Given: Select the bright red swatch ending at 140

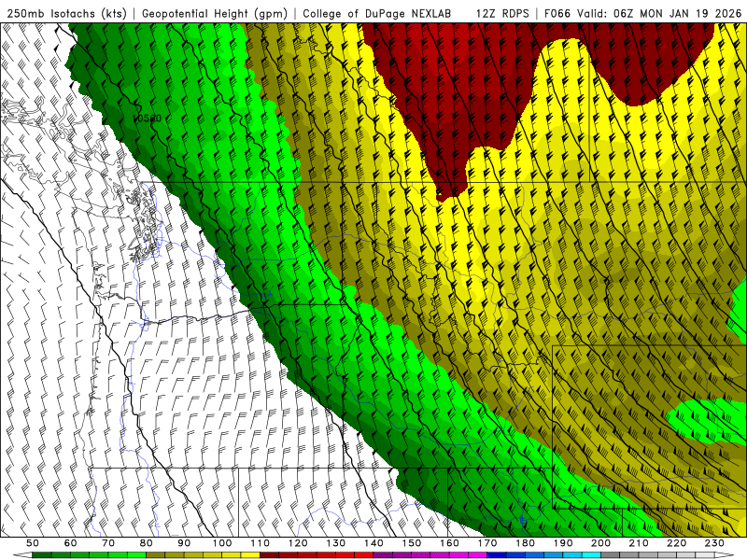Looking at the screenshot, I should tap(364, 555).
